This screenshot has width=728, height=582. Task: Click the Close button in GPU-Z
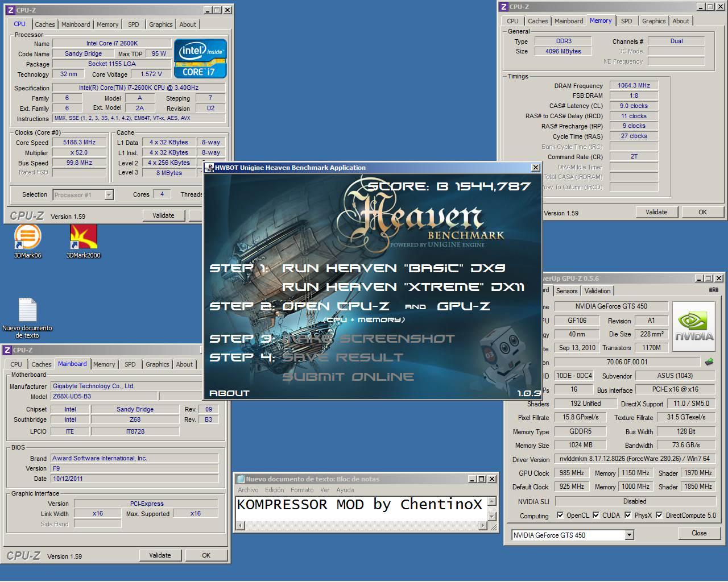coord(699,533)
